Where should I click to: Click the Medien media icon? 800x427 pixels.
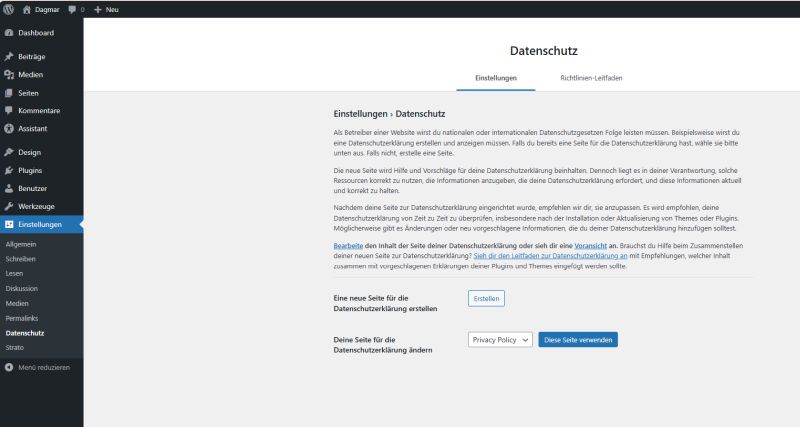pos(9,75)
